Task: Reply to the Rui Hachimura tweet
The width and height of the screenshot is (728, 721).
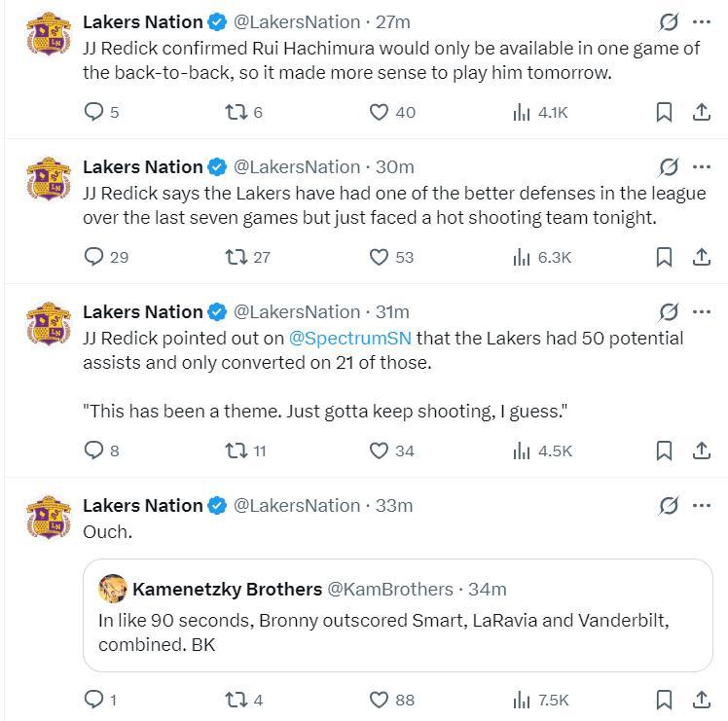Action: pyautogui.click(x=94, y=112)
